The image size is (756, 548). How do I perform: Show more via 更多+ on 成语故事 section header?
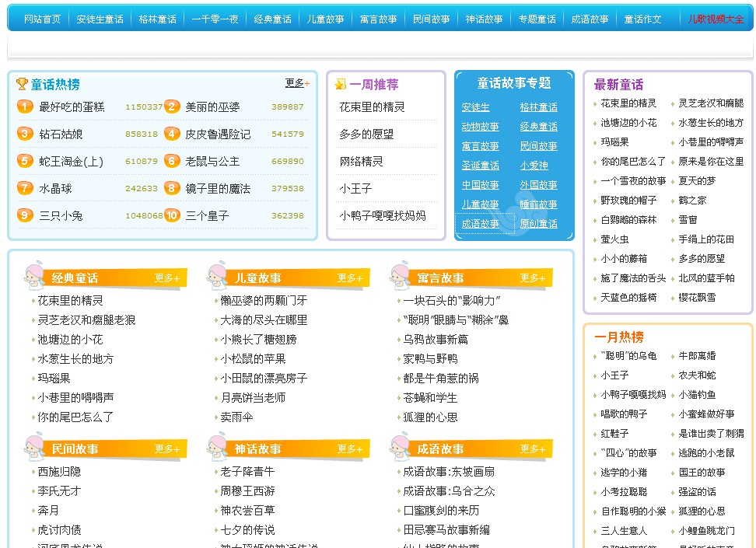(533, 449)
